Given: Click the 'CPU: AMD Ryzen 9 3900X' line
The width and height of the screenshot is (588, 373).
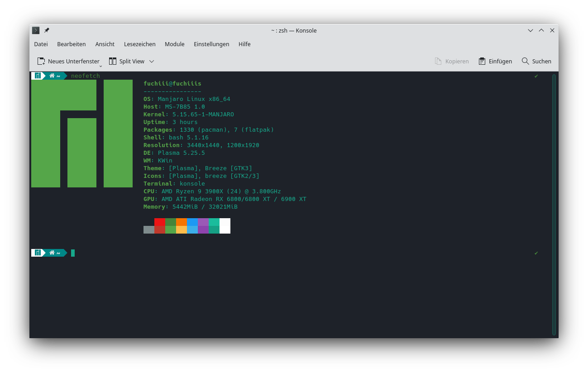Looking at the screenshot, I should [x=212, y=191].
